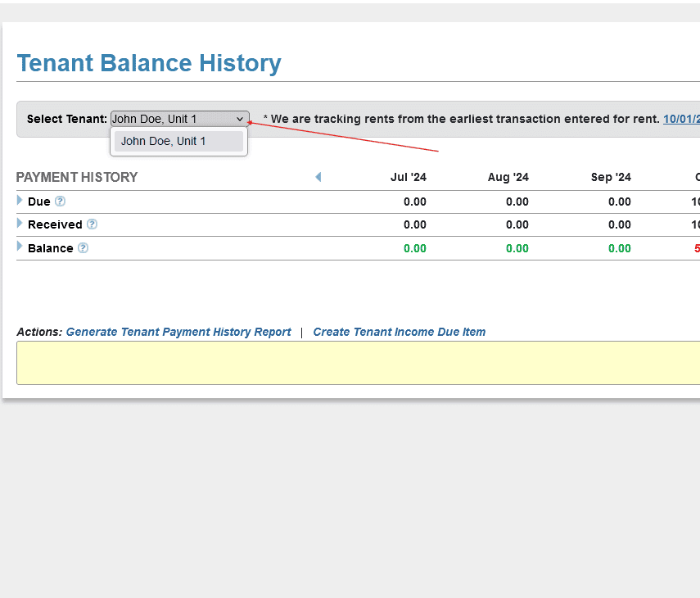Expand the Received row details
This screenshot has height=598, width=700.
pos(20,224)
